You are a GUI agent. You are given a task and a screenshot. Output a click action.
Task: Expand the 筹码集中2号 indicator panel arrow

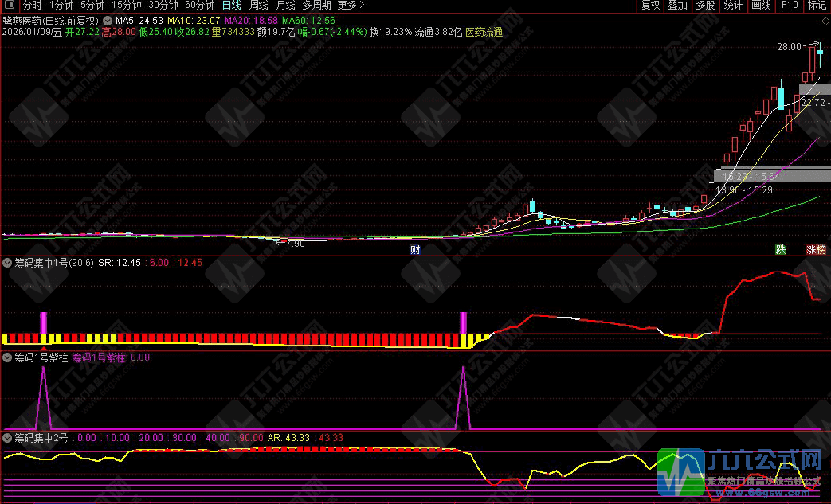pyautogui.click(x=7, y=437)
